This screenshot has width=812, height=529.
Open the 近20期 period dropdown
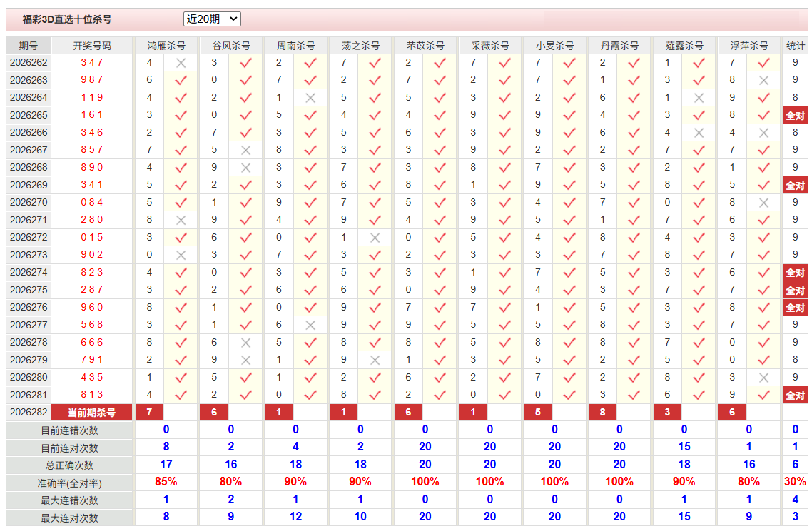tap(212, 19)
